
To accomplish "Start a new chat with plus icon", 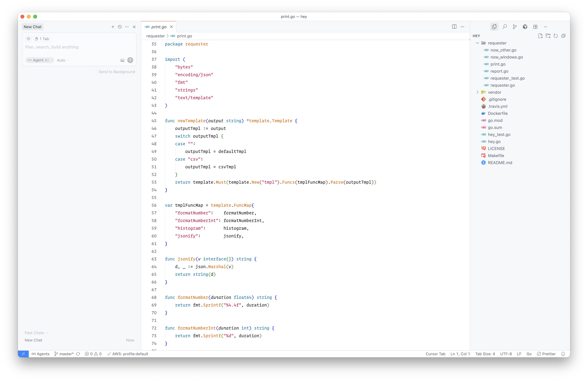I will tap(113, 27).
